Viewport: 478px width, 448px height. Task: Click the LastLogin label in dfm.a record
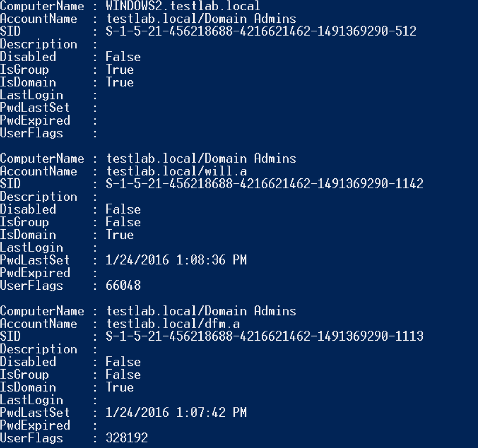(32, 400)
